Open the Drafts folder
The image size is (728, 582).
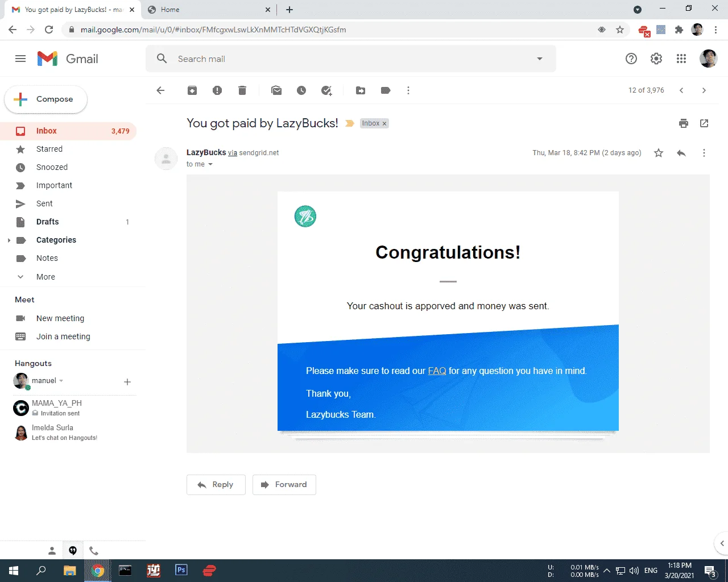(68, 222)
